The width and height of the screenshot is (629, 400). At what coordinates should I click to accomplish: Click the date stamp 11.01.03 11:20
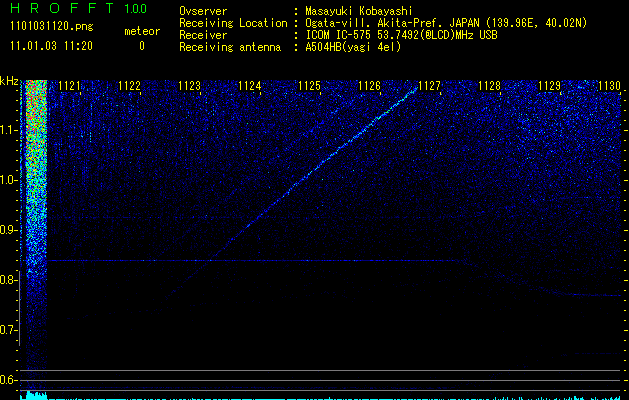click(x=51, y=46)
